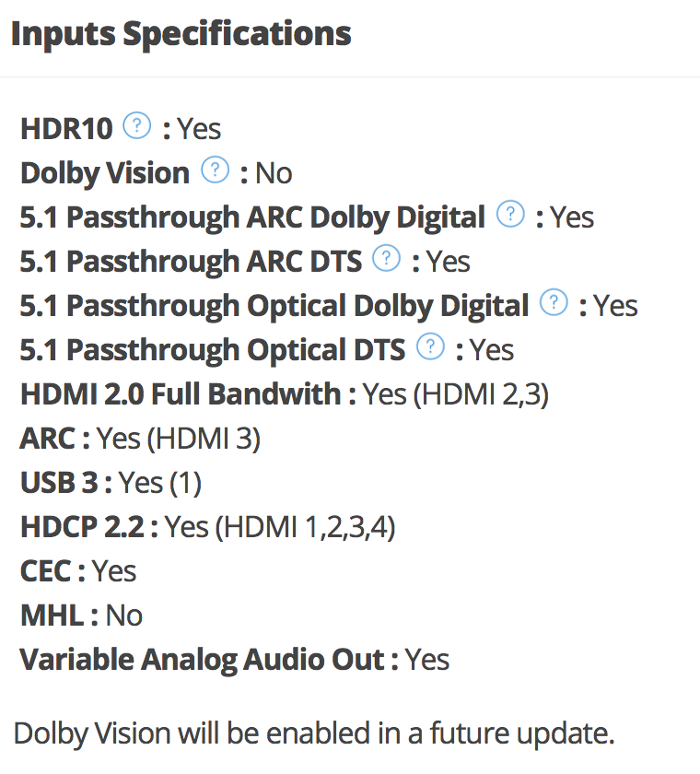Click the help icon next to HDR10
Viewport: 700px width, 774px height.
(136, 126)
